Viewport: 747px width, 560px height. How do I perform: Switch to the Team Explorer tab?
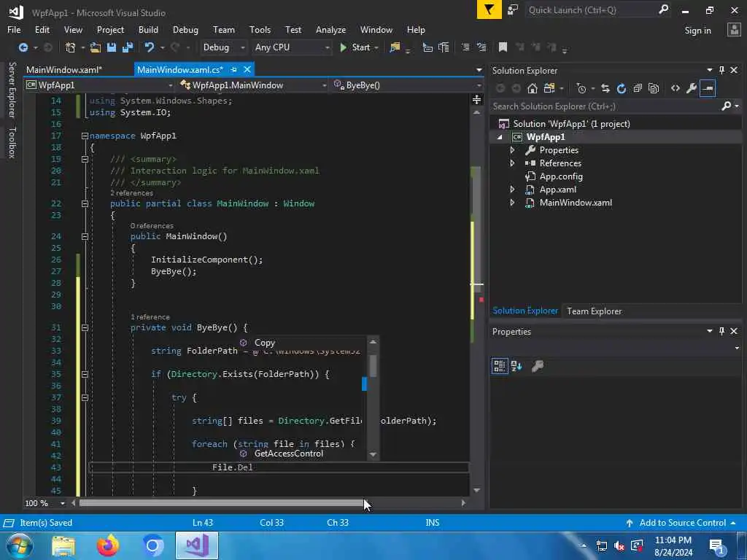594,311
